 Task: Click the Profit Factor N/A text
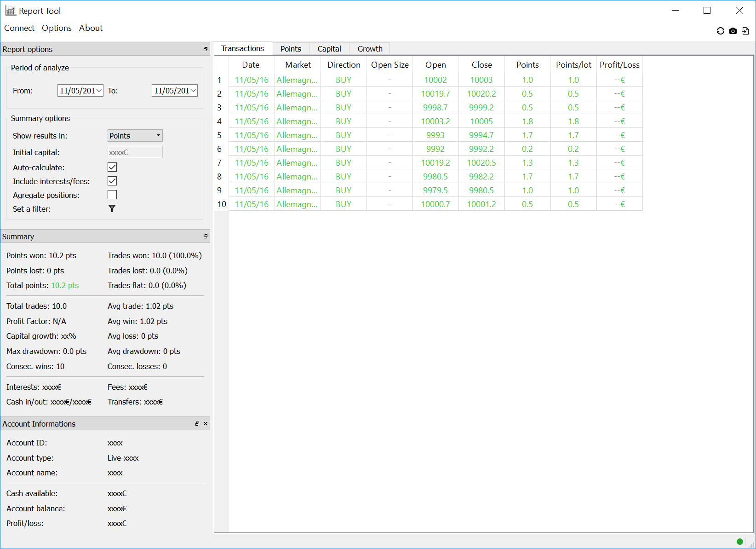point(36,322)
